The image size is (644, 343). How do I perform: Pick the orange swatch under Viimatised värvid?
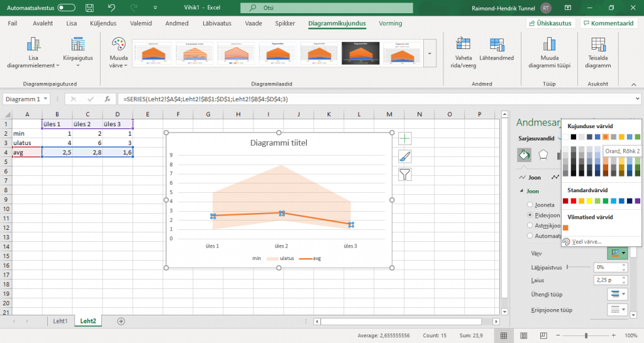566,227
